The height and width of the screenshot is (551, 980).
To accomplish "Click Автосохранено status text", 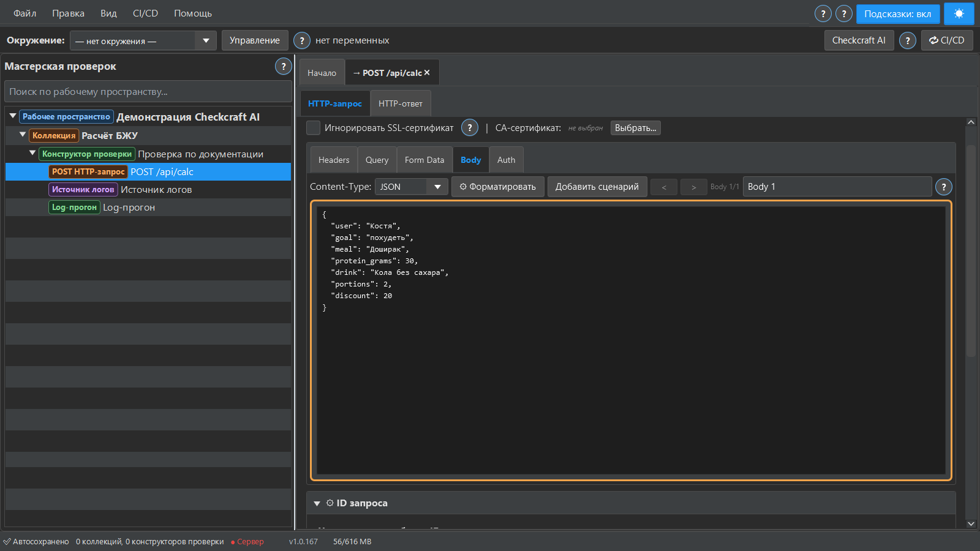I will [36, 542].
